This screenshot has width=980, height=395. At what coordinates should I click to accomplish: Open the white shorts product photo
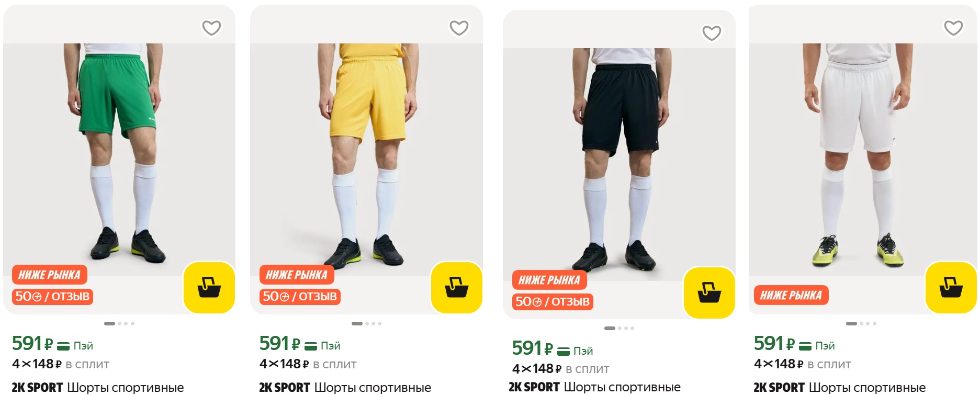[x=862, y=152]
